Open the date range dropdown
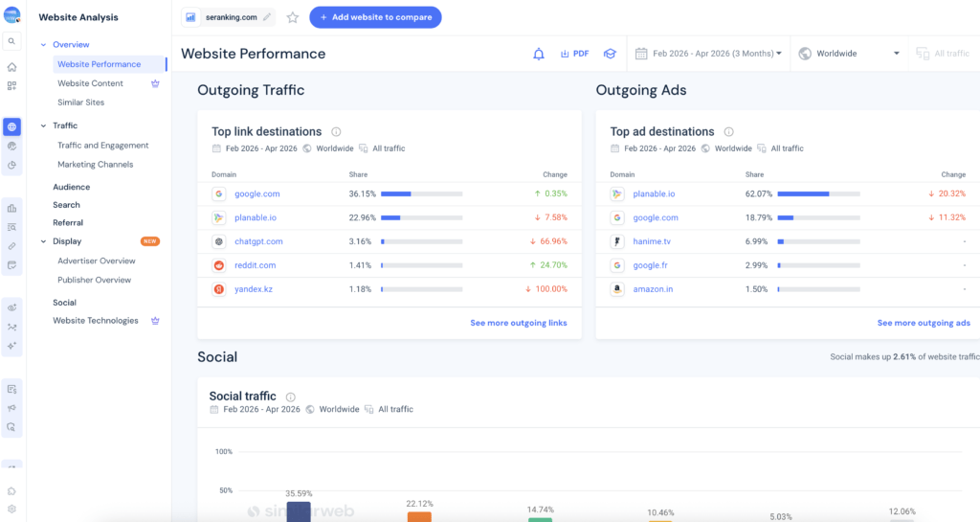This screenshot has width=980, height=522. (711, 54)
